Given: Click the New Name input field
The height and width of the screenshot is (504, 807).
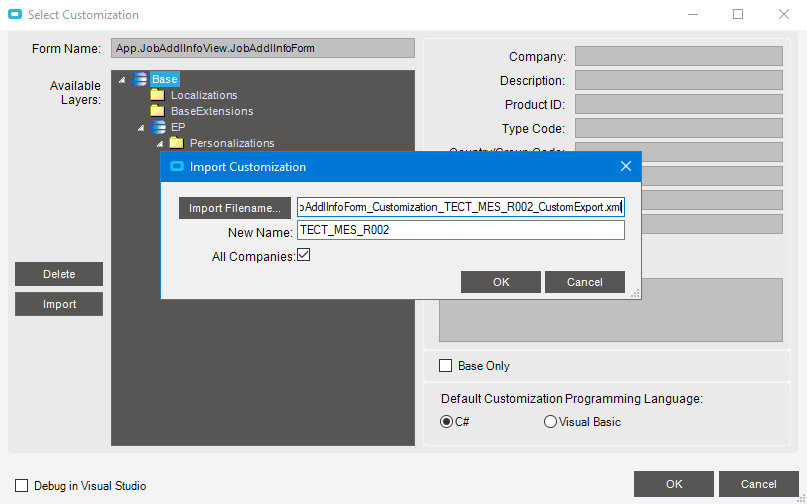Looking at the screenshot, I should pyautogui.click(x=461, y=230).
